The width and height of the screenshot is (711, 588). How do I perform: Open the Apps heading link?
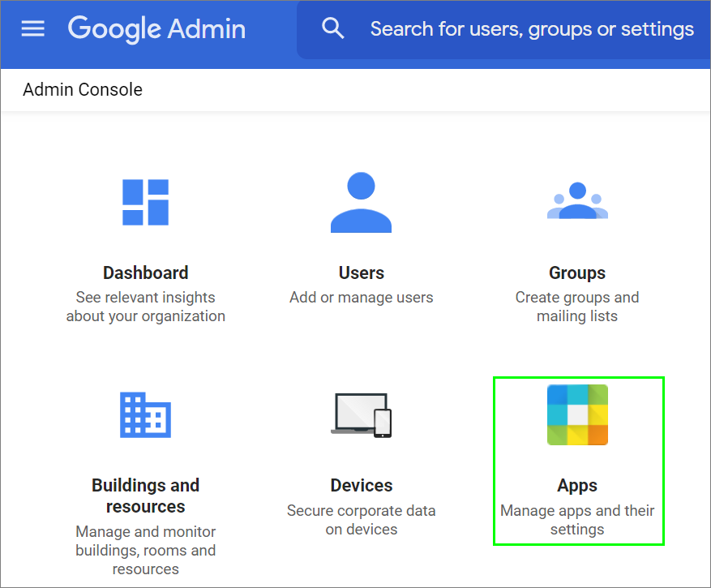point(577,486)
